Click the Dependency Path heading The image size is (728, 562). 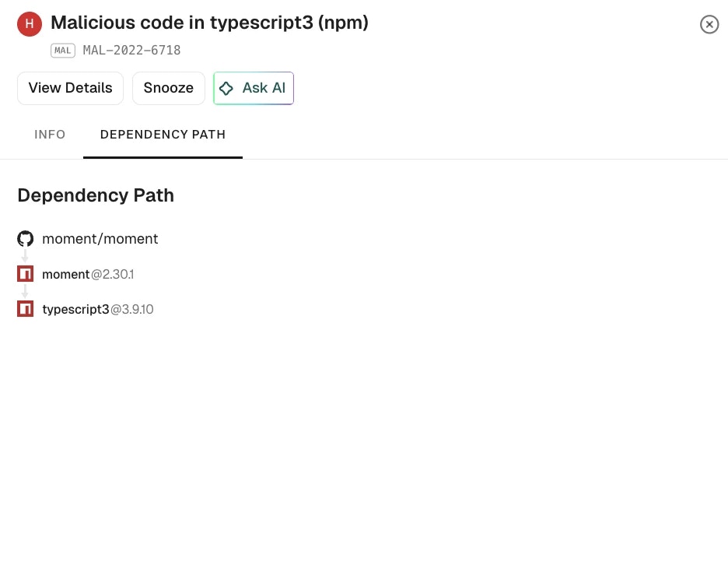[x=96, y=195]
